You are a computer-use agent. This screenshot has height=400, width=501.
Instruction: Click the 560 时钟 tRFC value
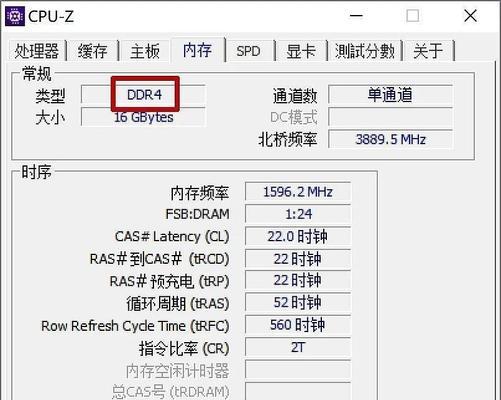pos(298,324)
